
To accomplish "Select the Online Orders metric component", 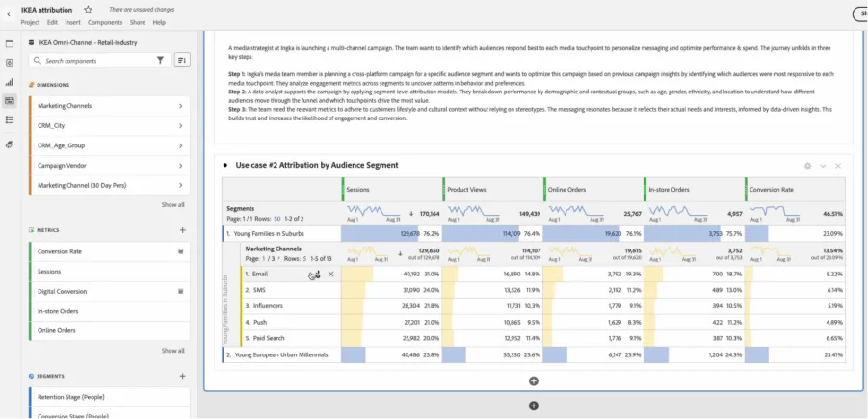I will tap(109, 331).
